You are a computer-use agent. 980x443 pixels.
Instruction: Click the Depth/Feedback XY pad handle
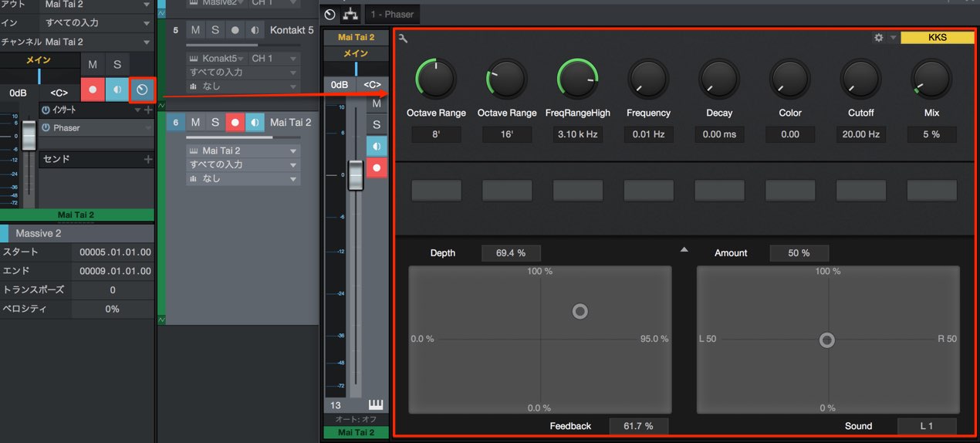580,311
